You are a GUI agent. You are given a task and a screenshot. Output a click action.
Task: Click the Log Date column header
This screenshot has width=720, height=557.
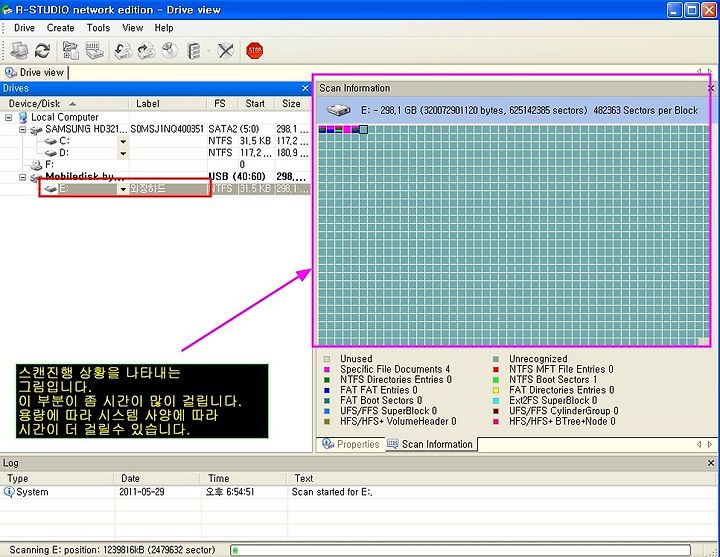point(158,478)
